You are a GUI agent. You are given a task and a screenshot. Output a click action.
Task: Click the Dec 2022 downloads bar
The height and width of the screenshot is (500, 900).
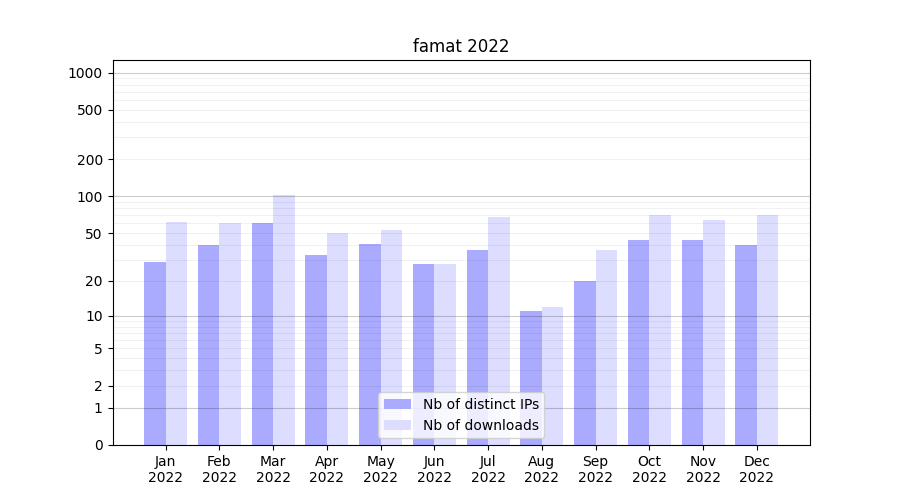click(767, 330)
